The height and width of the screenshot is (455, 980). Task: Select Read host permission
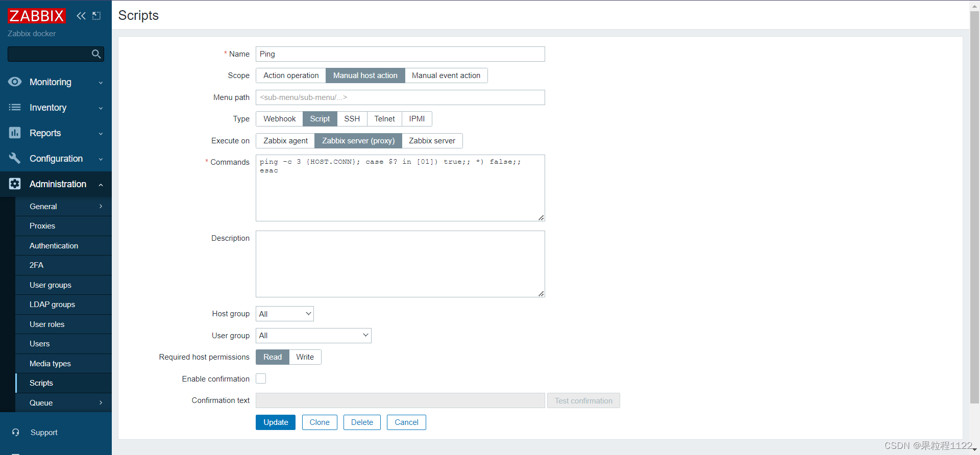coord(273,357)
